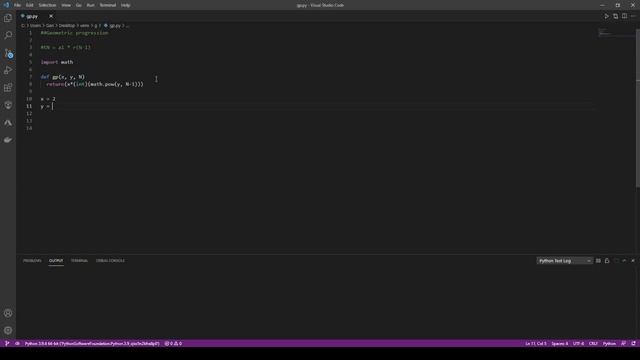Switch to the Output tab
Screen dimensions: 640x360
point(56,261)
